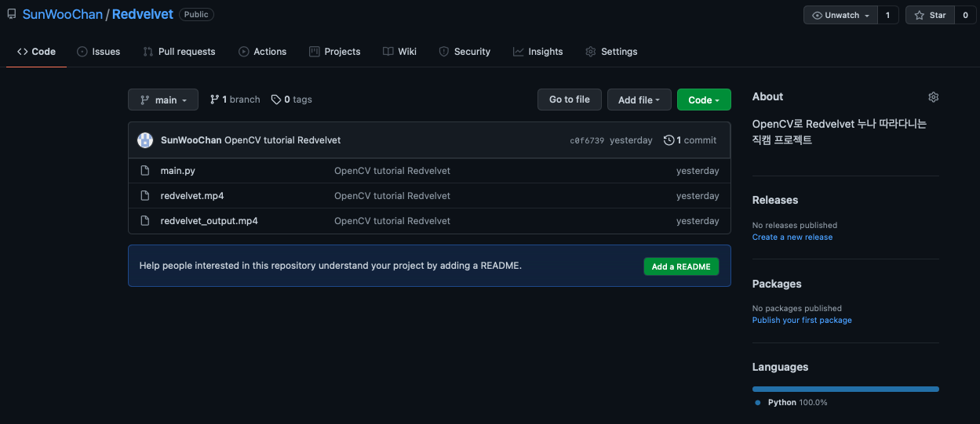Screen dimensions: 980x424
Task: Click the SunWooChan avatar in commit row
Action: coord(145,140)
